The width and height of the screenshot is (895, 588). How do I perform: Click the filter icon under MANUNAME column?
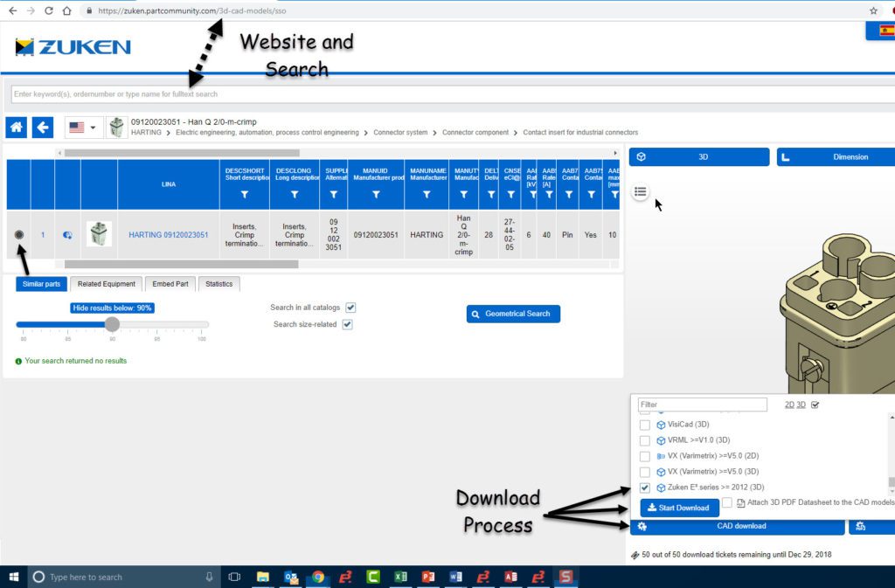point(427,196)
